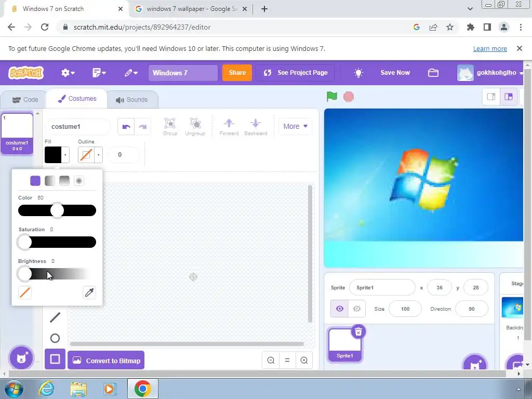Select the solid fill mode swatch
Image resolution: width=532 pixels, height=399 pixels.
pyautogui.click(x=35, y=181)
